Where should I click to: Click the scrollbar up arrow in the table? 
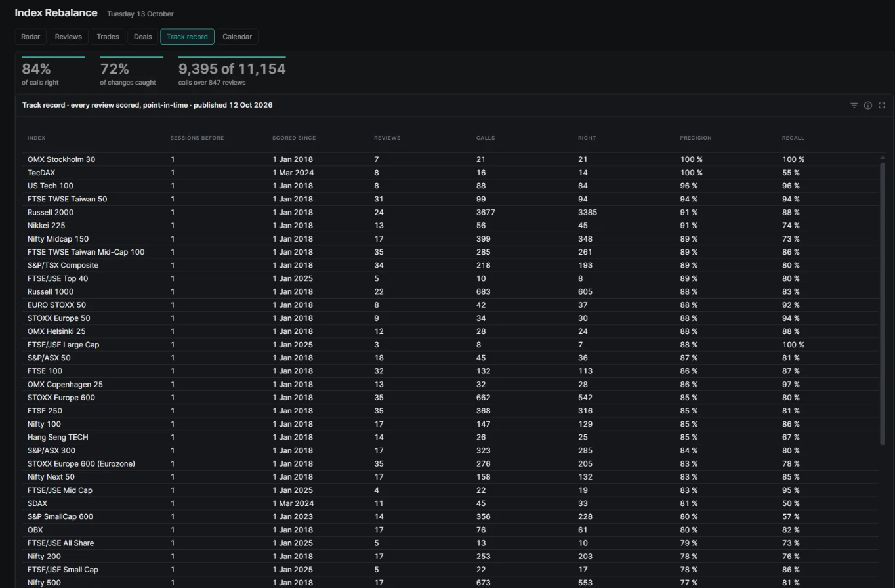point(882,157)
